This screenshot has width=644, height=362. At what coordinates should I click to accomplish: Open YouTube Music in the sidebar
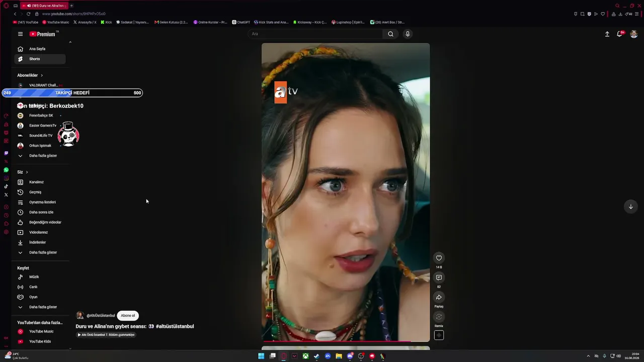pos(40,331)
